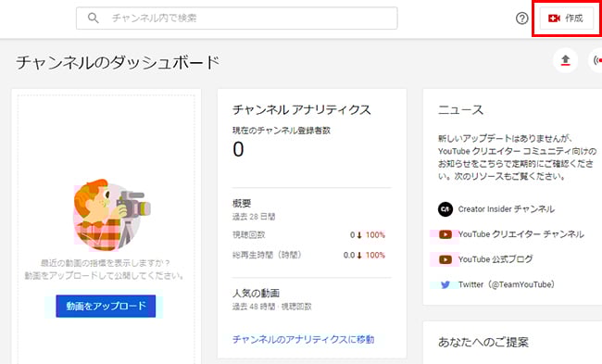Click the 0.0 ↓ 100% watch time value

click(x=364, y=255)
